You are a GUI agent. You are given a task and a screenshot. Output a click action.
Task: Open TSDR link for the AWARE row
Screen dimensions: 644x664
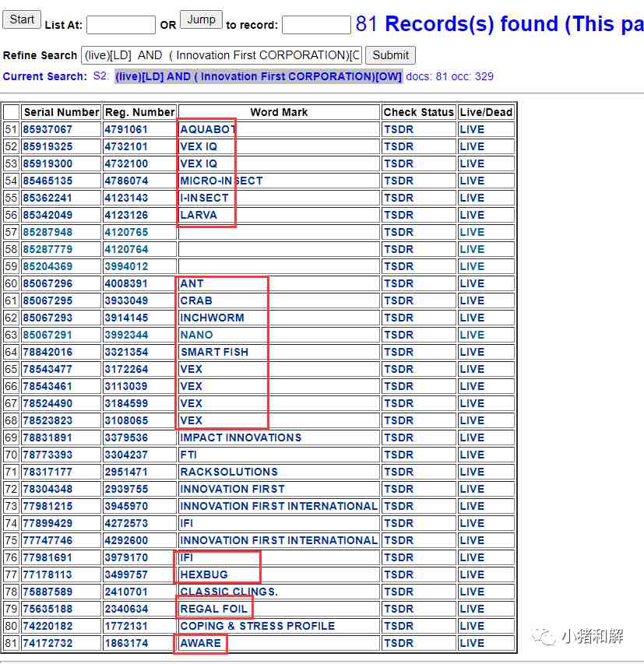(398, 643)
